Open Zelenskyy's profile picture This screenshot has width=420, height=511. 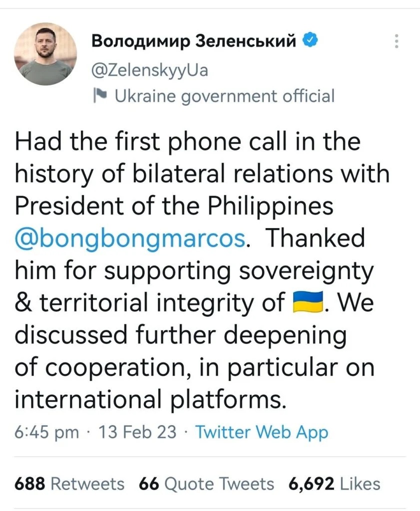[48, 53]
